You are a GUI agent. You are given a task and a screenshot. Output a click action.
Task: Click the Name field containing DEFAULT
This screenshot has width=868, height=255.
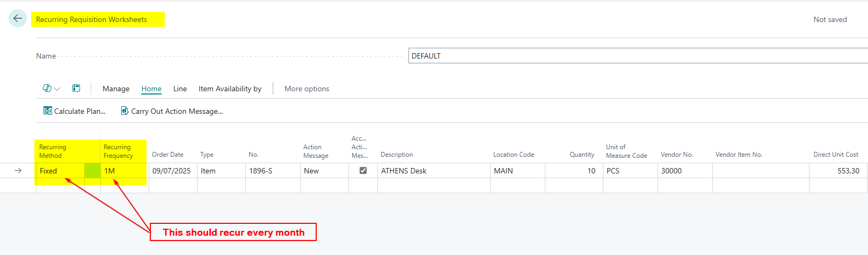[636, 56]
